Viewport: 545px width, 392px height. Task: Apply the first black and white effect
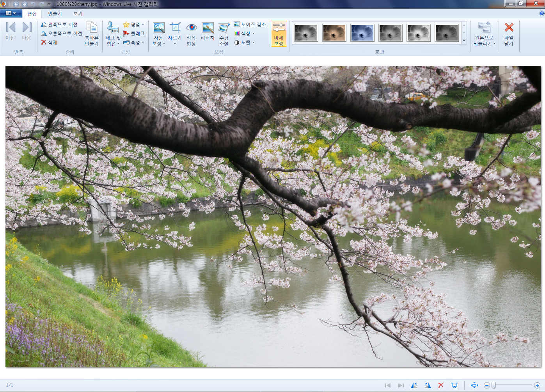click(306, 33)
